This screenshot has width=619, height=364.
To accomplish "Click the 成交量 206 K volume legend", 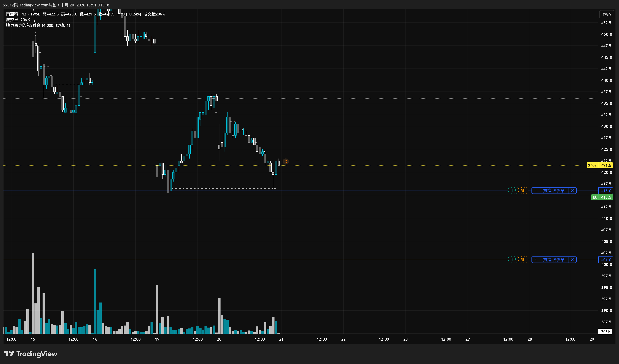I will point(18,20).
